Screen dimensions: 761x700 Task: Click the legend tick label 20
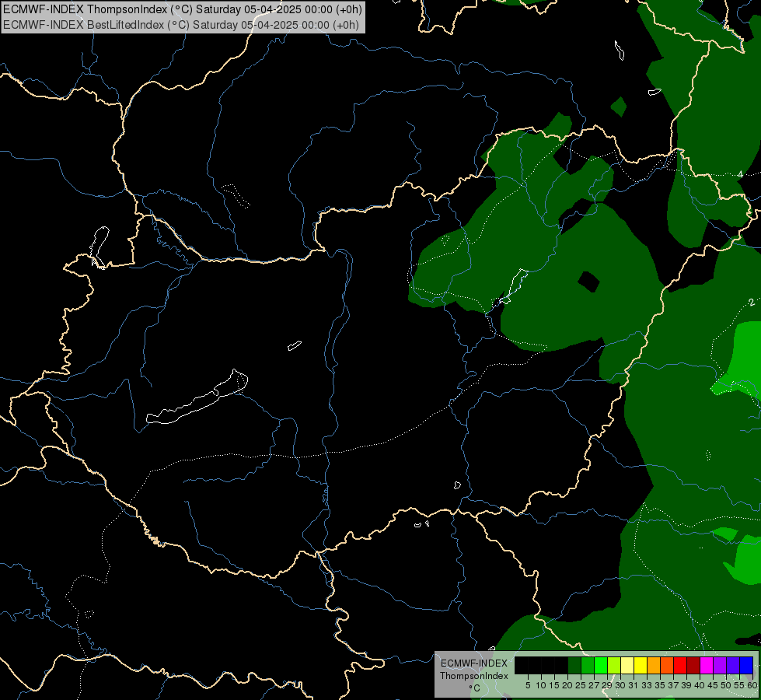[567, 685]
